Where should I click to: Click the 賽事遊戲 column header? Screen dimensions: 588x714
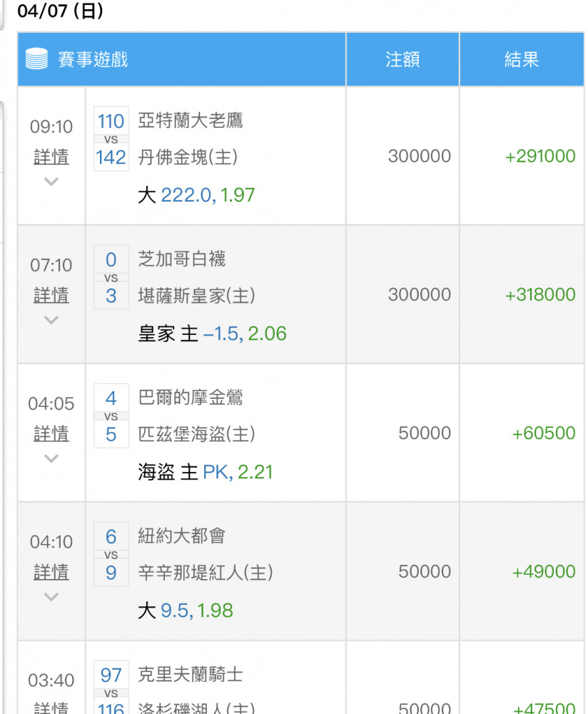coord(181,59)
